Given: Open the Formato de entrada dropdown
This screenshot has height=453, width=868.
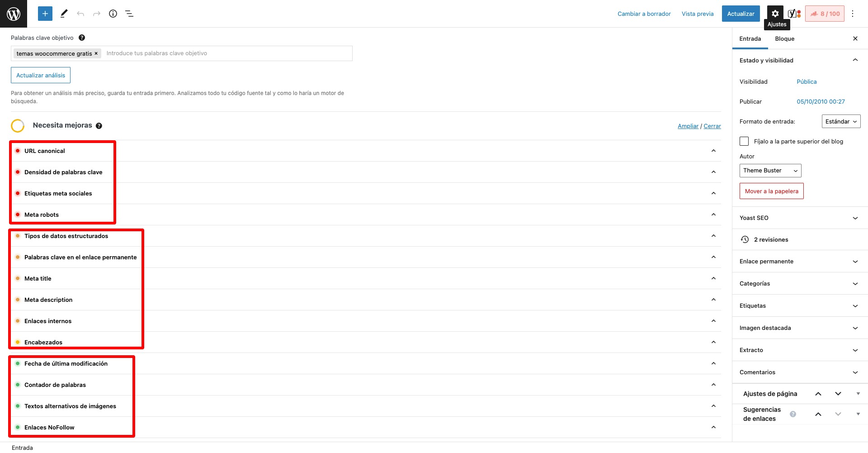Looking at the screenshot, I should [x=840, y=121].
